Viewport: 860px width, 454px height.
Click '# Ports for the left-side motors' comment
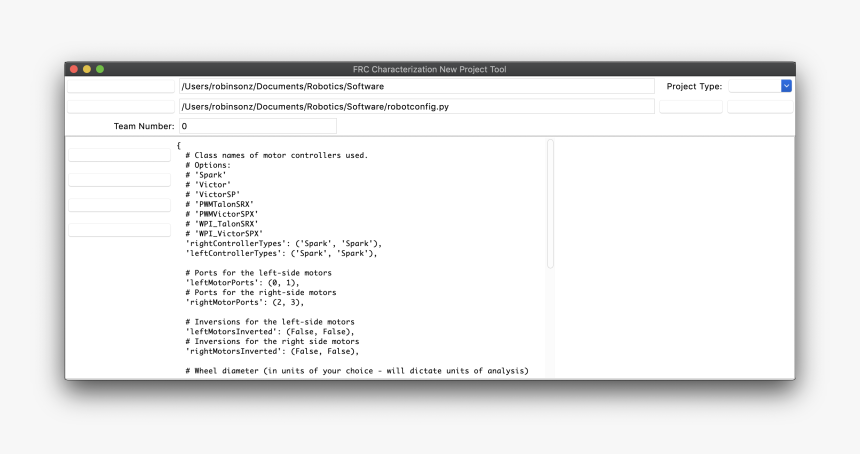258,273
